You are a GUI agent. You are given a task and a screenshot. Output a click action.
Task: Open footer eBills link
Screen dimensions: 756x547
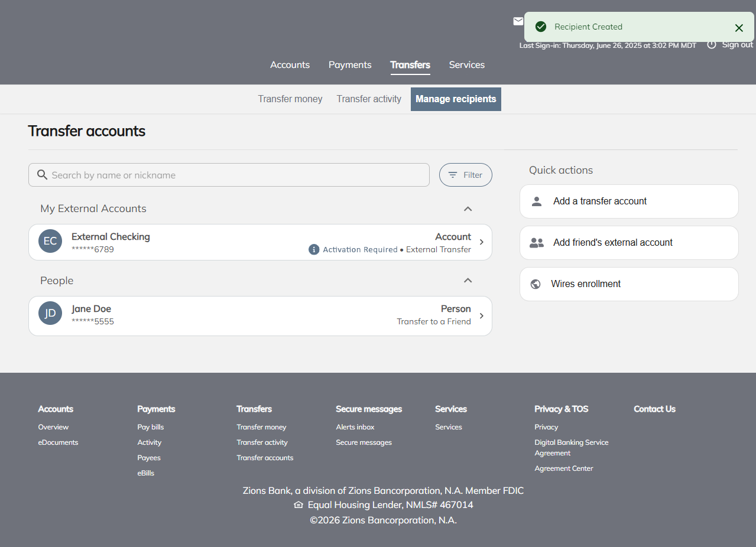[x=145, y=473]
